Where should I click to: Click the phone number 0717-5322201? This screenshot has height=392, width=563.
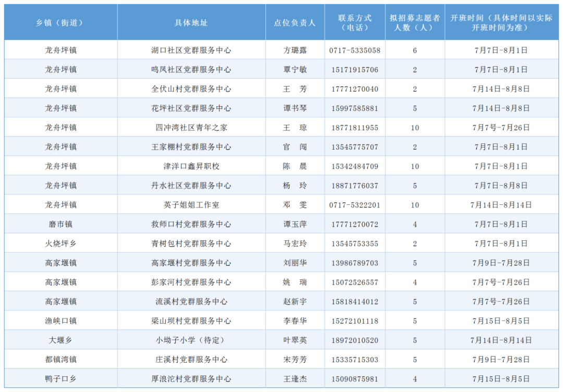tap(354, 204)
